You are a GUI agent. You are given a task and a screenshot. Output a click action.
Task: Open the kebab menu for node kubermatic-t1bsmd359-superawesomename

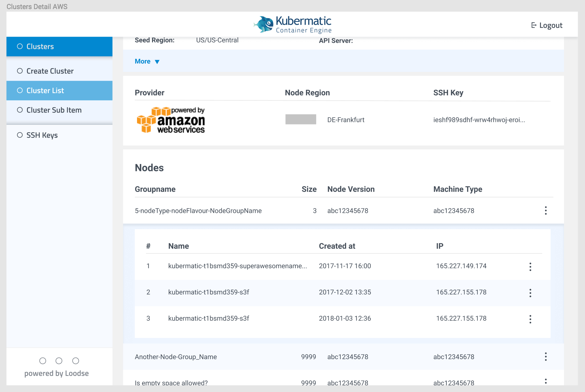point(530,266)
